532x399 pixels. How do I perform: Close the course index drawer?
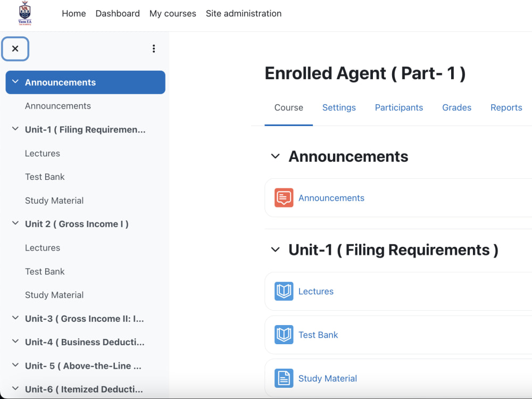coord(15,49)
